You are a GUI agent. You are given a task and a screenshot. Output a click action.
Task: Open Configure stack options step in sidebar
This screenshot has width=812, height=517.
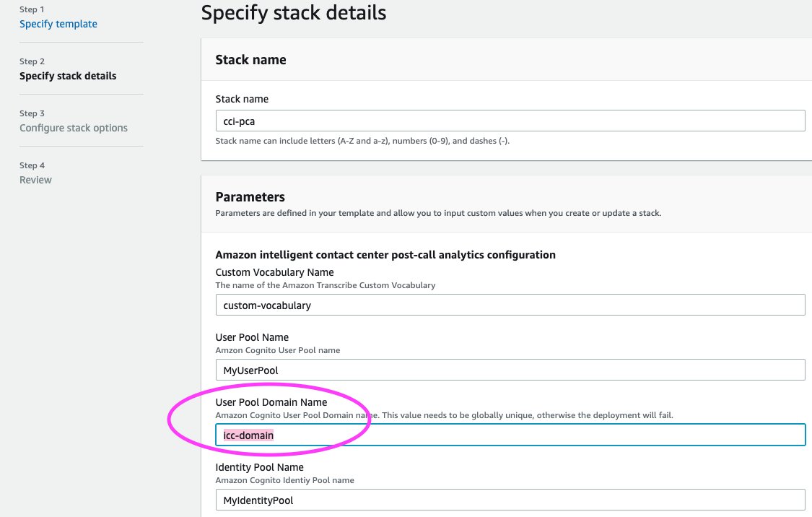[74, 128]
